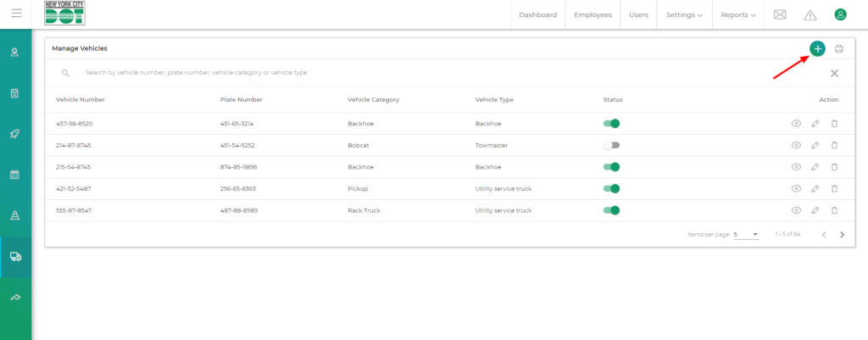View vehicle 215-54-8745 details eye icon

pos(796,167)
